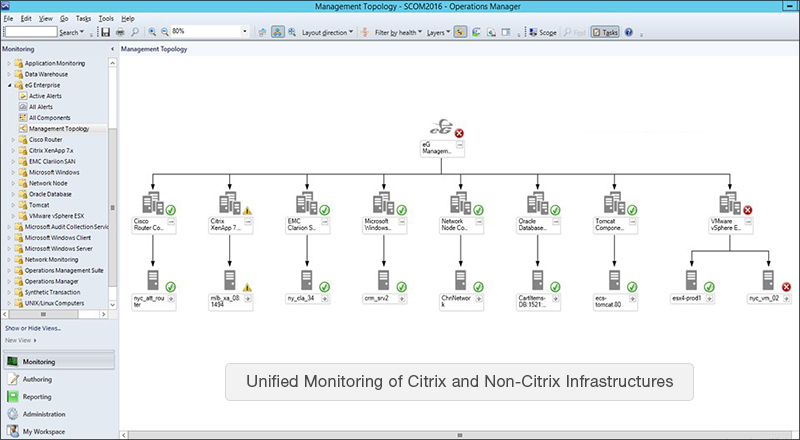Click the esx4-prod1 server icon
The image size is (800, 440).
tap(691, 280)
